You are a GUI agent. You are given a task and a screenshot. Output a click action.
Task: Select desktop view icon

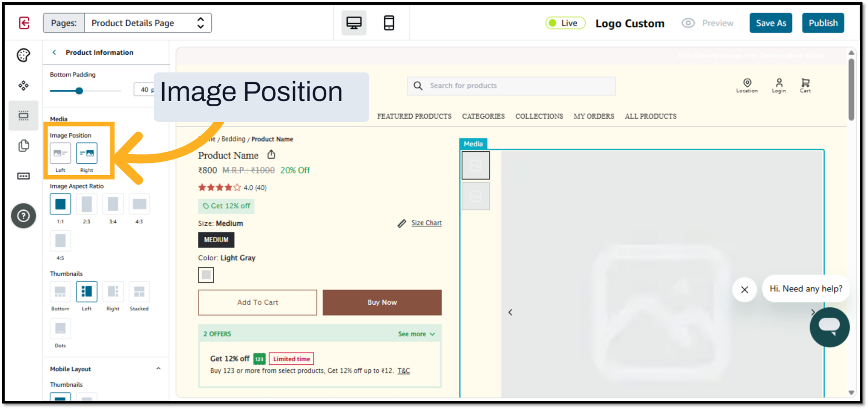(x=354, y=23)
